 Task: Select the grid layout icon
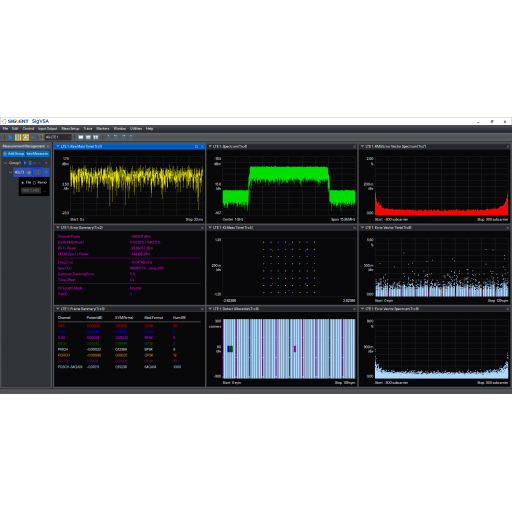pyautogui.click(x=96, y=137)
